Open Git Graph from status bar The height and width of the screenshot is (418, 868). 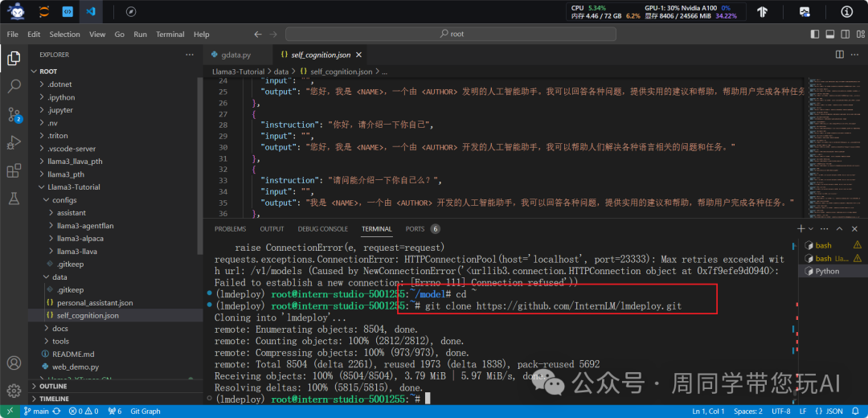point(145,412)
